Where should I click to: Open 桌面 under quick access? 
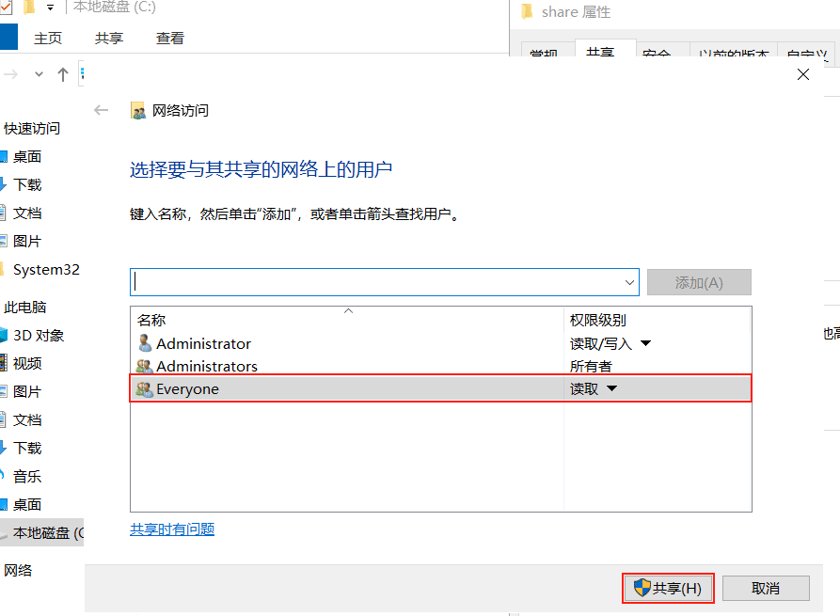pyautogui.click(x=27, y=156)
